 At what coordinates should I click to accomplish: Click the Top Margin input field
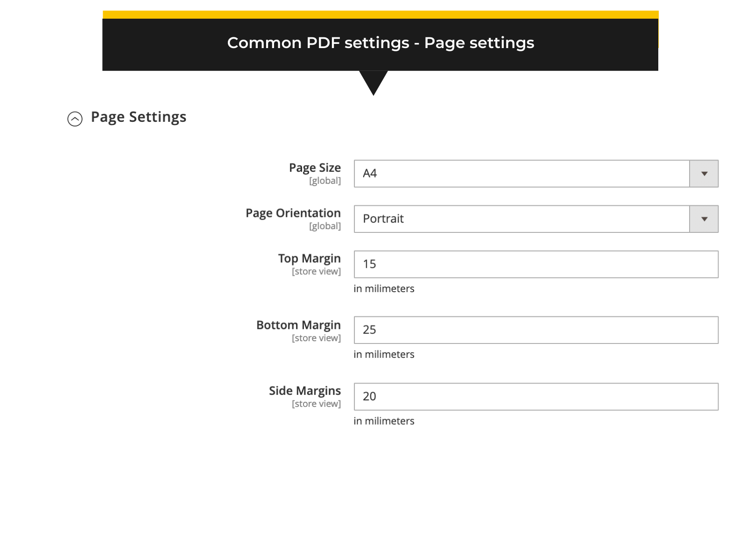coord(536,264)
